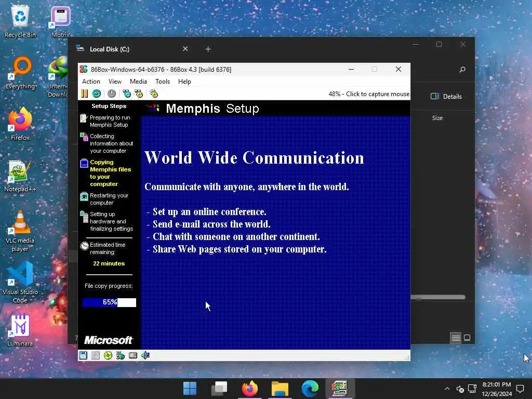Image resolution: width=532 pixels, height=399 pixels.
Task: Click the 'Setting up hardware' step icon
Action: 84,217
